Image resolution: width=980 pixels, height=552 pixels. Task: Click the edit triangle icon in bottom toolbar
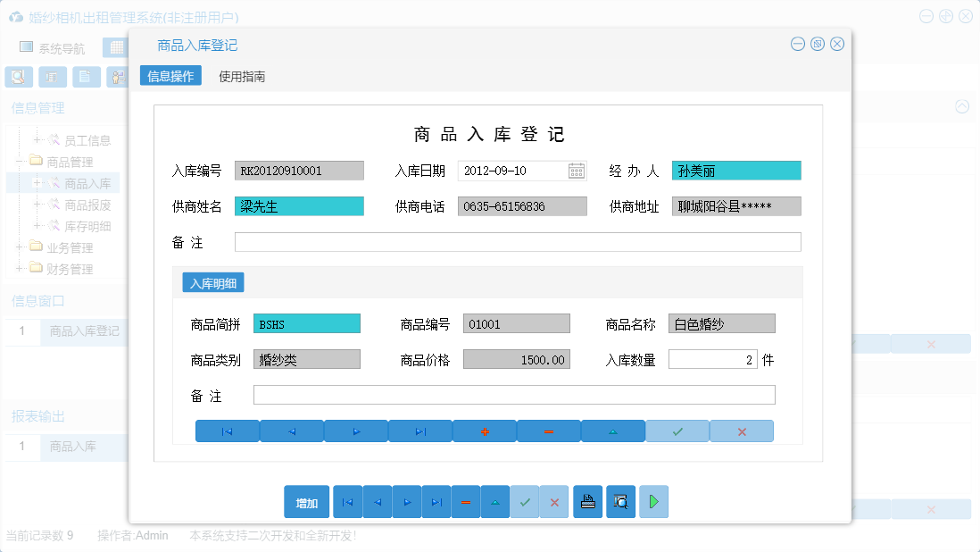point(494,501)
